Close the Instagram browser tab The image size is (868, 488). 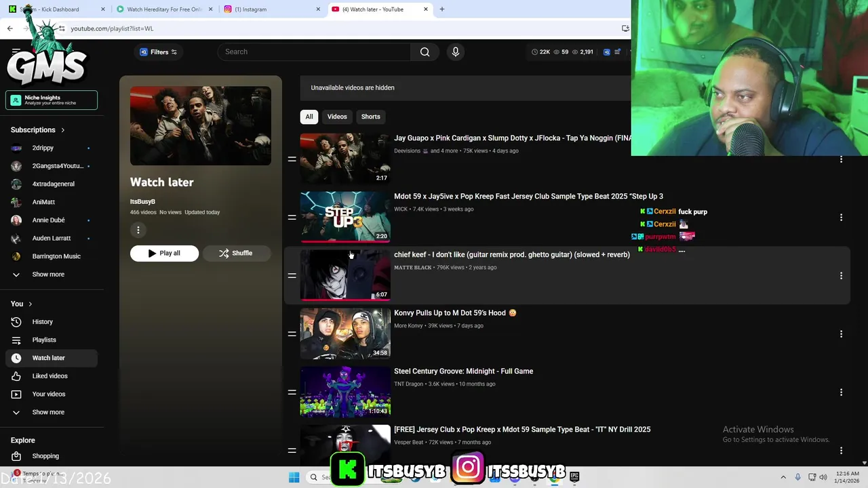(x=318, y=9)
